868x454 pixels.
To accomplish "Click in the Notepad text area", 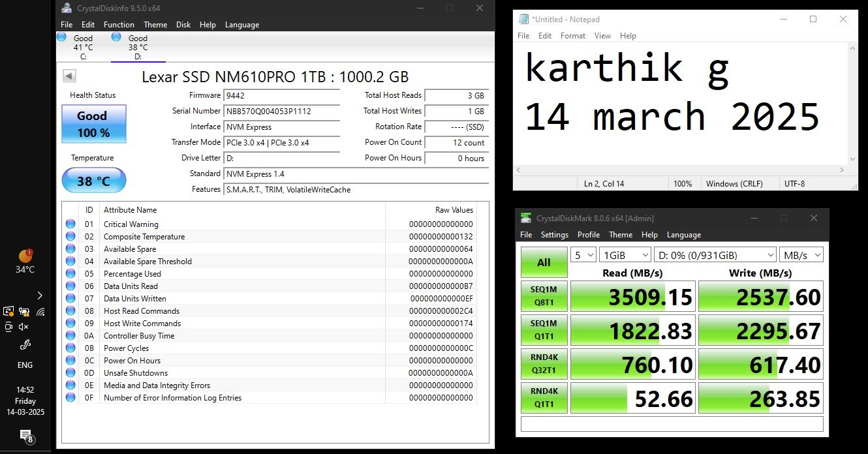I will [680, 104].
